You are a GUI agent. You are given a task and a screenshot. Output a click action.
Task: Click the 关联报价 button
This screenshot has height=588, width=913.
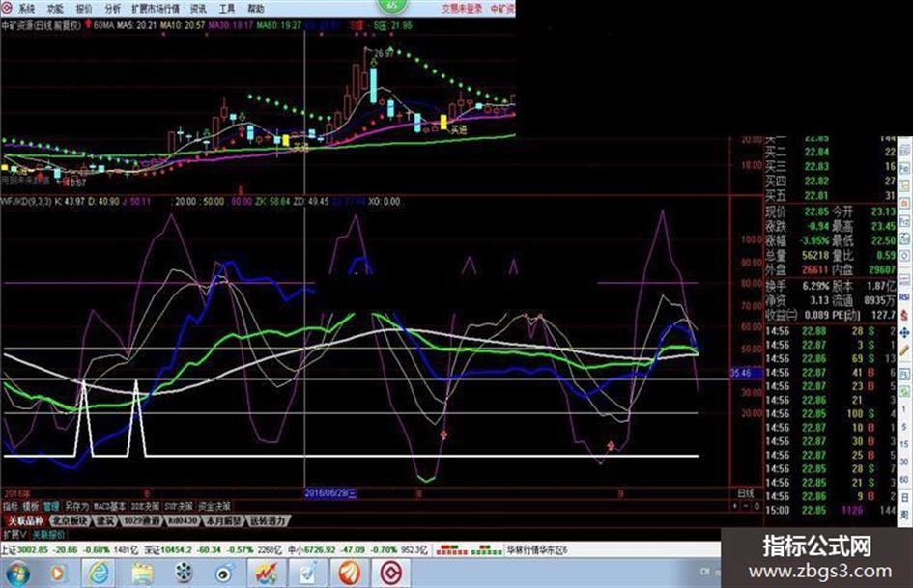point(48,535)
